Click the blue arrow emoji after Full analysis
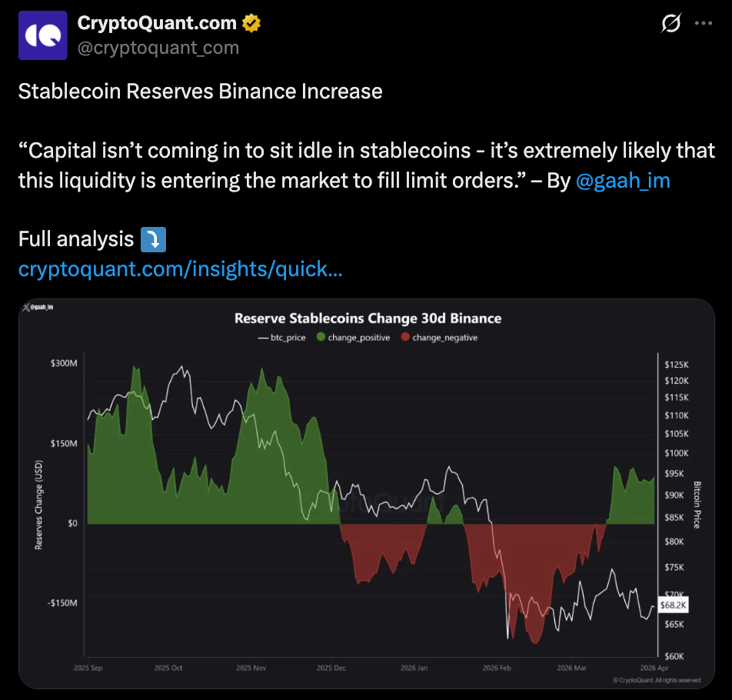The image size is (732, 700). point(153,239)
